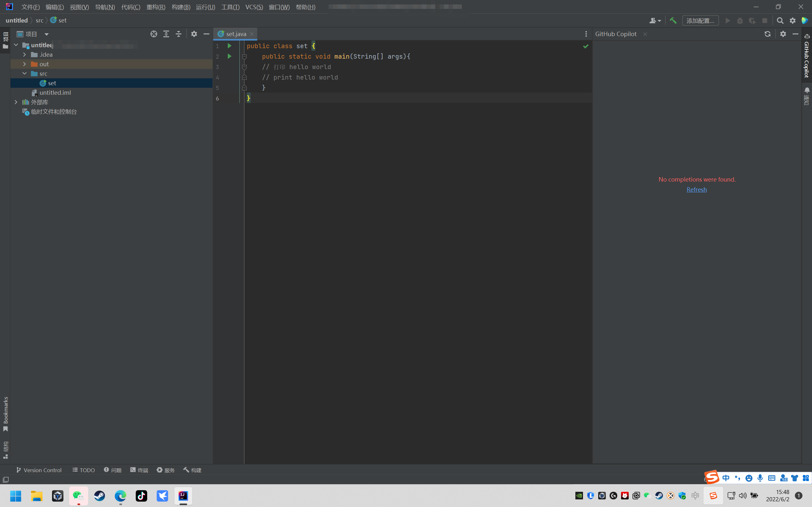The height and width of the screenshot is (507, 812).
Task: Refresh completions via Copilot panel refresh icon
Action: click(x=768, y=34)
